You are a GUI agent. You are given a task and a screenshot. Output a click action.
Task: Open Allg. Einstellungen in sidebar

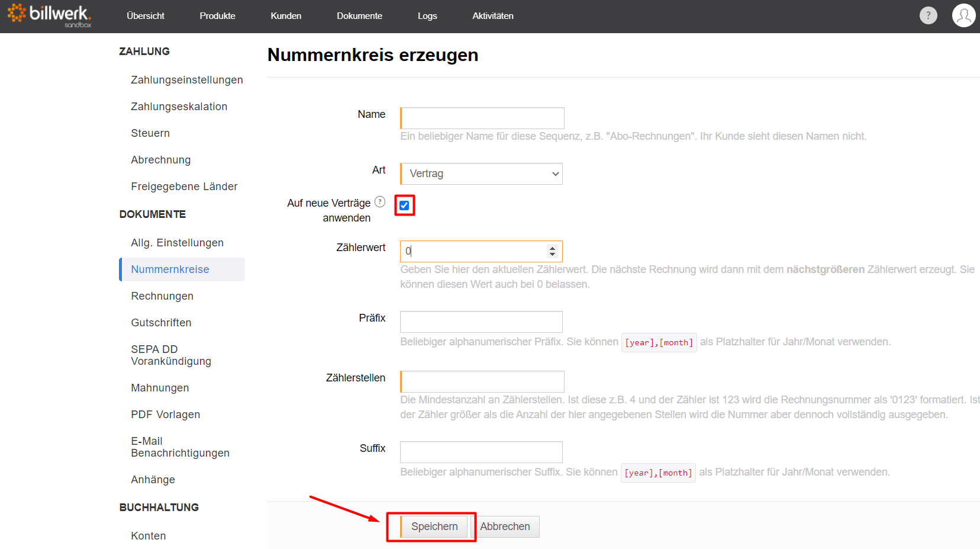[x=178, y=243]
